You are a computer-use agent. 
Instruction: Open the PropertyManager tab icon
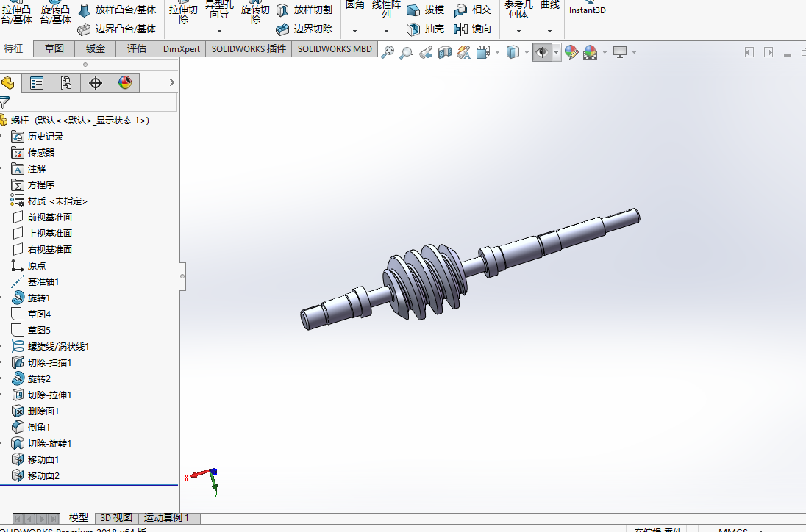(37, 83)
